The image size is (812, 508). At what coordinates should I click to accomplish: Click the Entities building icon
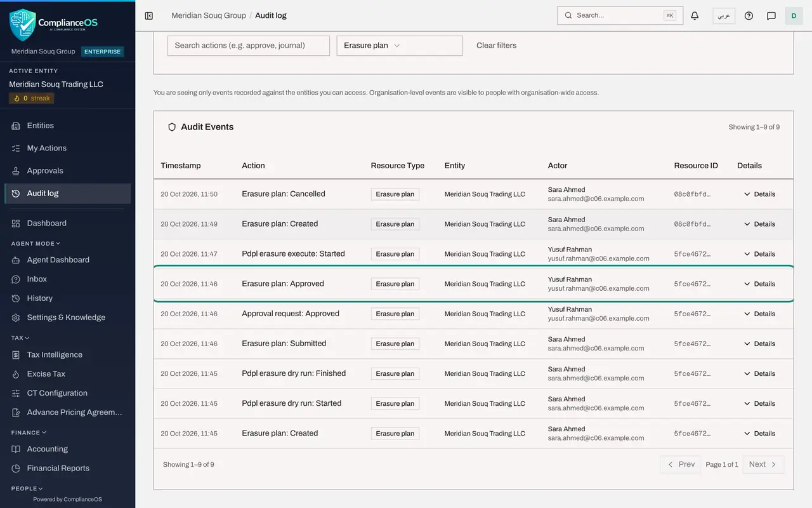click(16, 126)
